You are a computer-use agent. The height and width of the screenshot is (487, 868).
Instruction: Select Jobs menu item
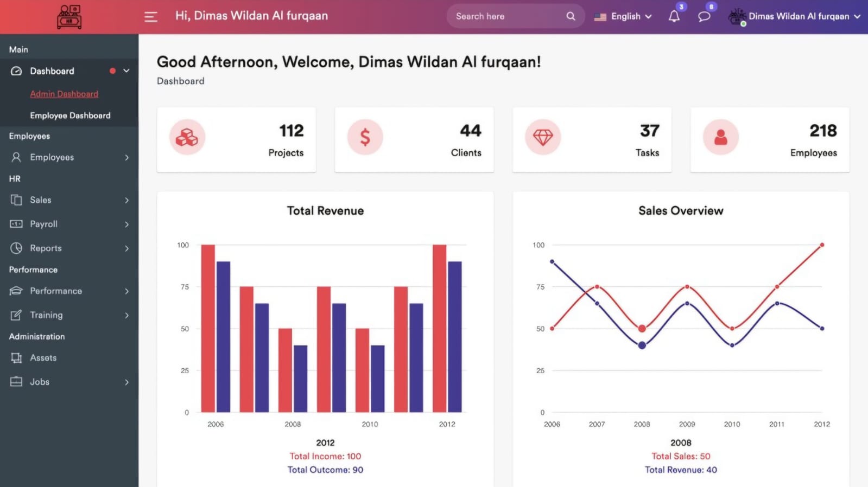[x=69, y=382]
